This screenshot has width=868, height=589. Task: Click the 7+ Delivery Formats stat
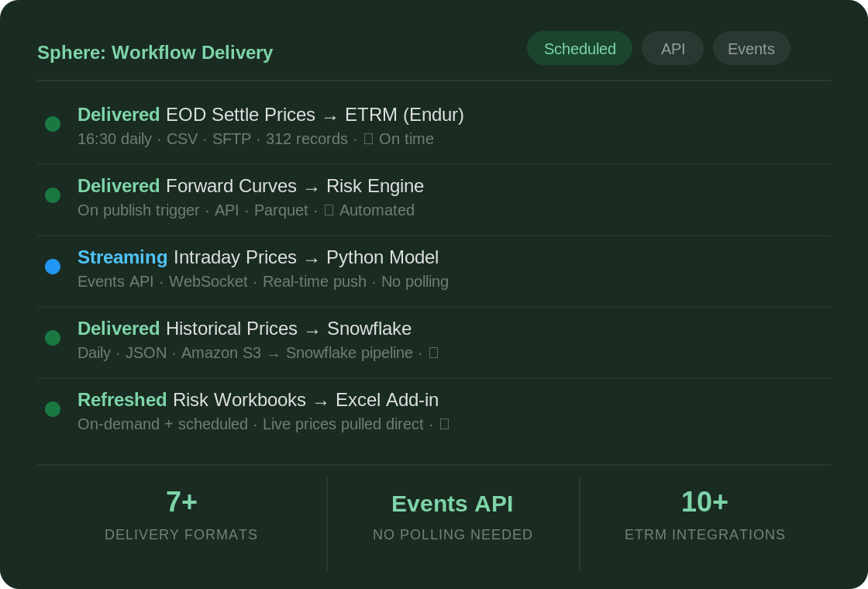(x=181, y=515)
